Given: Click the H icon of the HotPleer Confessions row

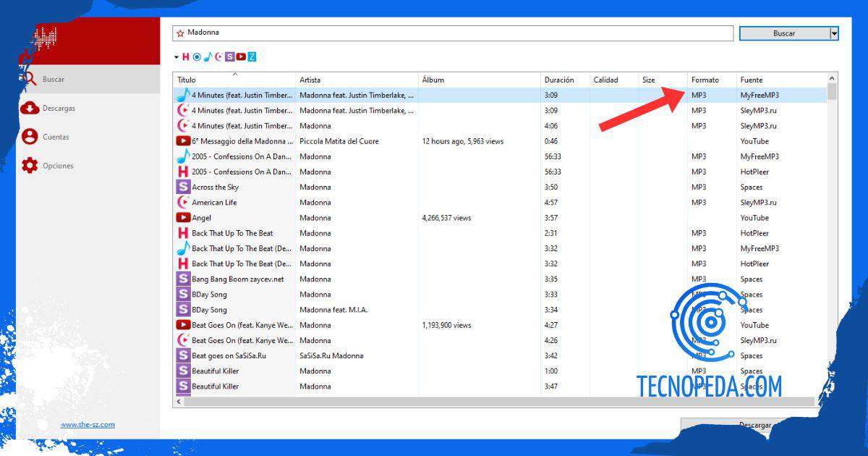Looking at the screenshot, I should pyautogui.click(x=183, y=172).
